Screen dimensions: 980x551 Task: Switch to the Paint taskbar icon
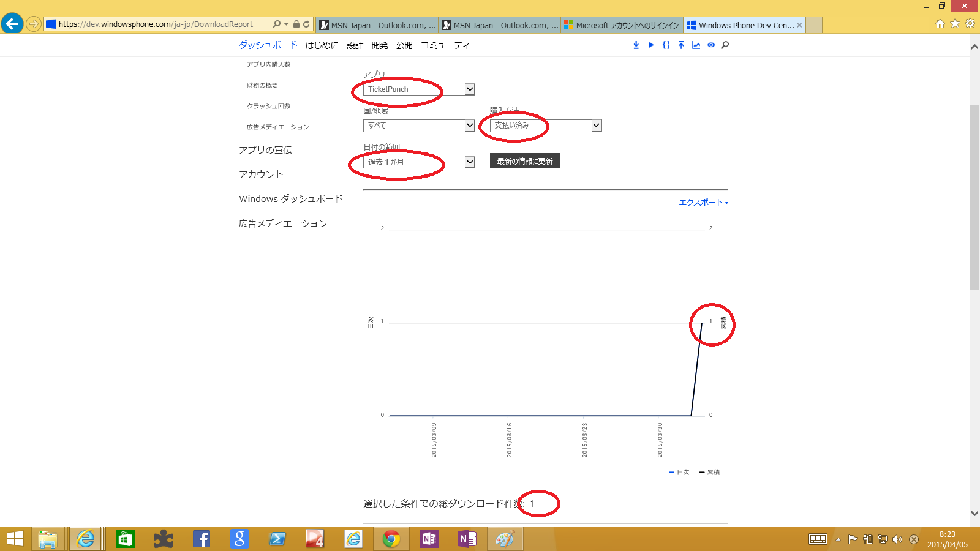click(505, 539)
